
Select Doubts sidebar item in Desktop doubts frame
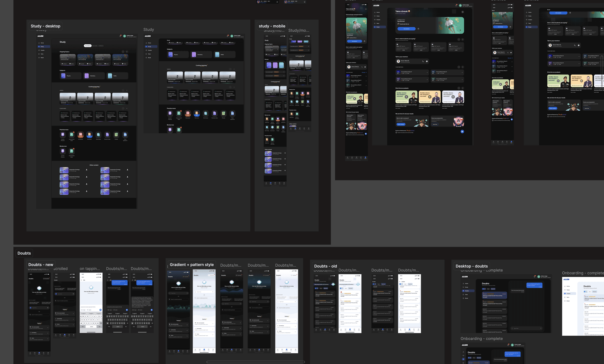point(467,291)
